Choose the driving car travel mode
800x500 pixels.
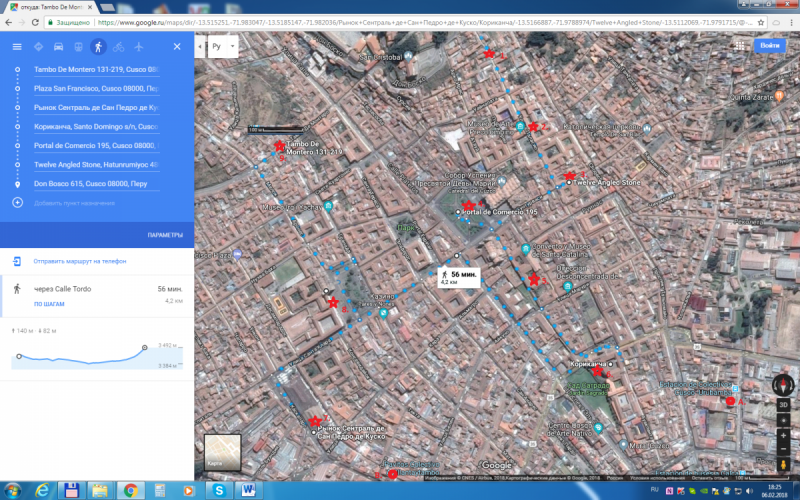(58, 47)
